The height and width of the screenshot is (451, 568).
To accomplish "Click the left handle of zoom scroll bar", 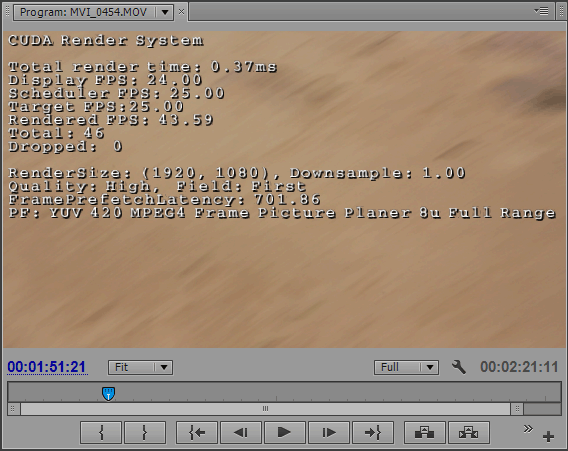I will [x=13, y=409].
